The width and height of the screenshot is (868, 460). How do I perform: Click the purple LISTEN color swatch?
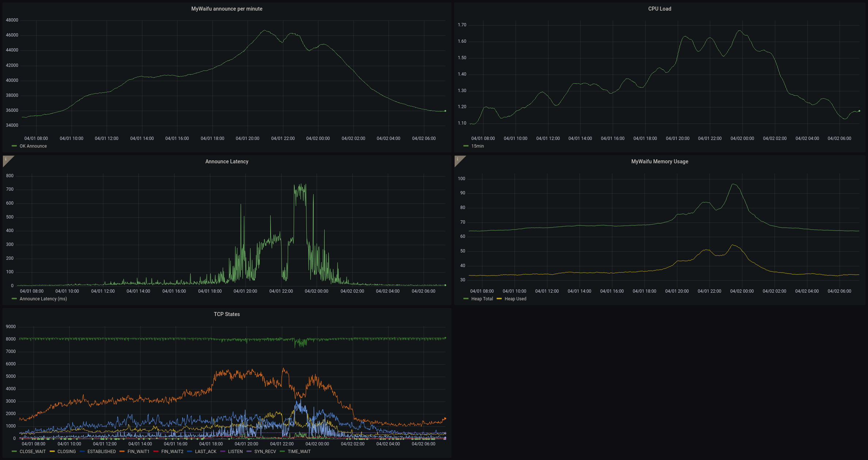[x=222, y=452]
